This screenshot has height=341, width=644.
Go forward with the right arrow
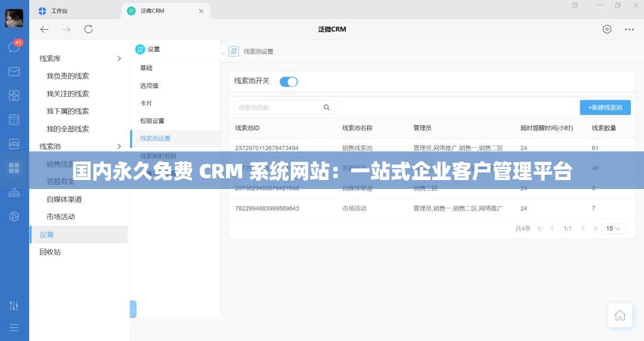click(x=66, y=29)
